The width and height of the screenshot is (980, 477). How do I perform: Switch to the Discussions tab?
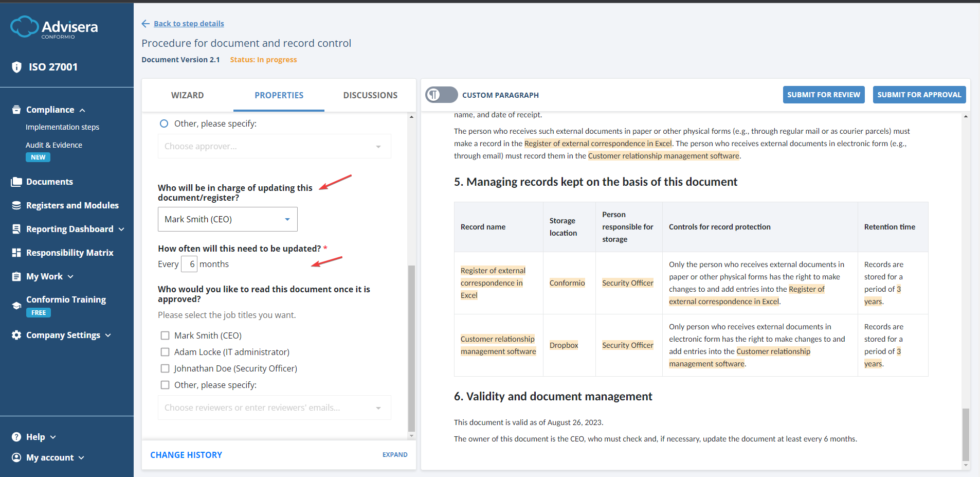click(370, 95)
